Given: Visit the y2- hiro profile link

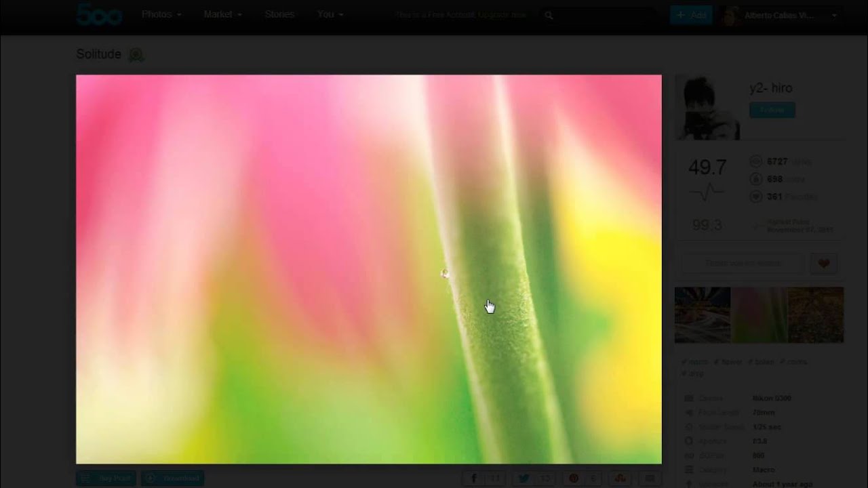Looking at the screenshot, I should (770, 88).
